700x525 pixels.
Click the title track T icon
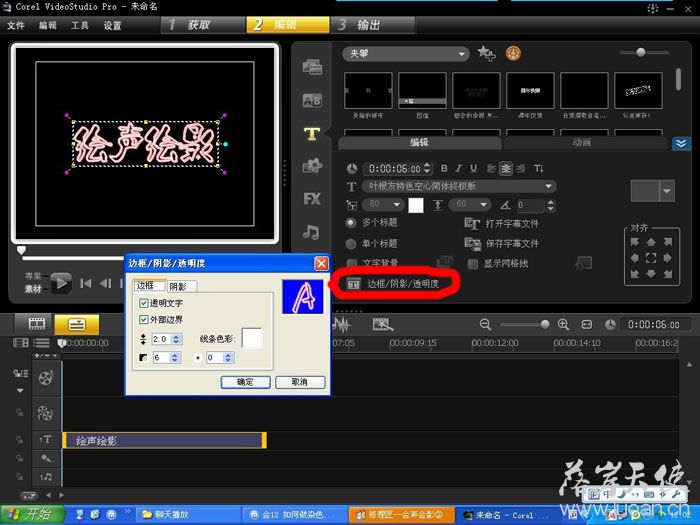tap(46, 440)
